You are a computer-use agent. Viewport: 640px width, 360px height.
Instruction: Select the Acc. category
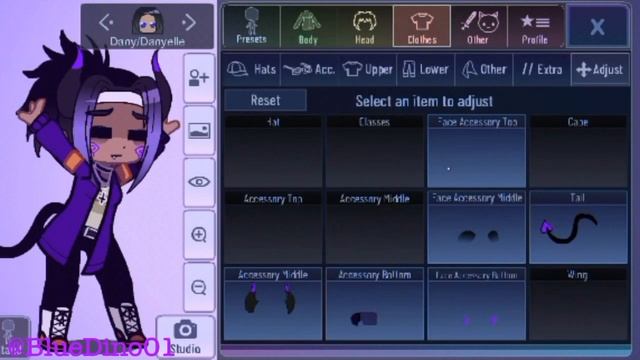[x=309, y=69]
